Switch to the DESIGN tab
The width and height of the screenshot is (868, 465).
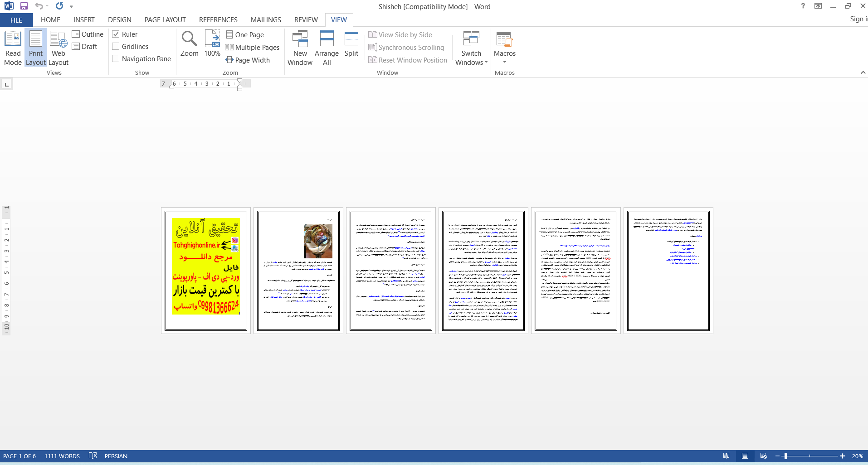click(120, 20)
